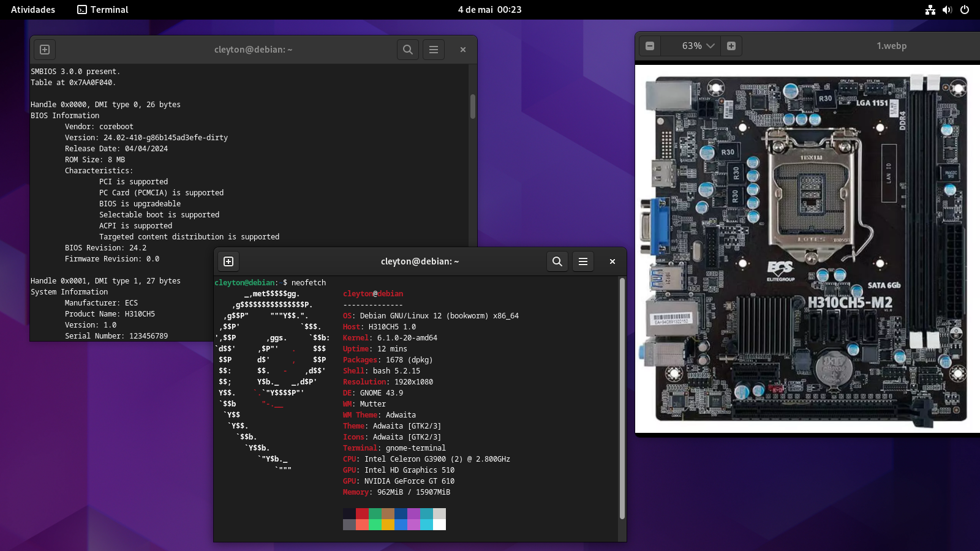Click 'Vendor: coreboot' line in terminal

[x=99, y=127]
